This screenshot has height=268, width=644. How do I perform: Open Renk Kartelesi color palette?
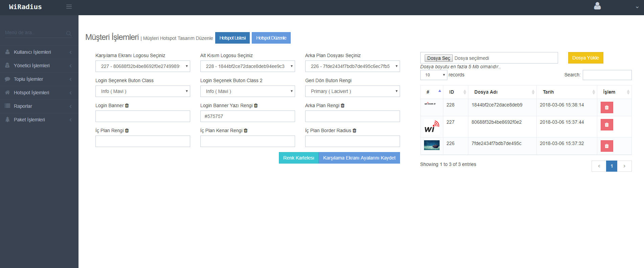click(x=298, y=158)
